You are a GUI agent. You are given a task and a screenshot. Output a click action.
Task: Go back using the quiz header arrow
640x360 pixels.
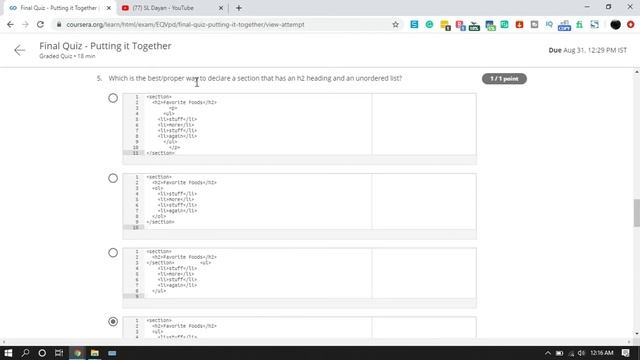point(19,50)
